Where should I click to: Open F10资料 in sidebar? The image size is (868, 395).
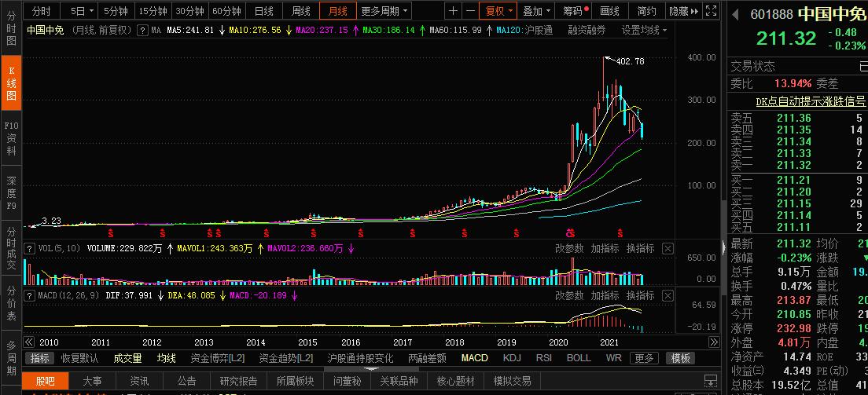[x=11, y=138]
